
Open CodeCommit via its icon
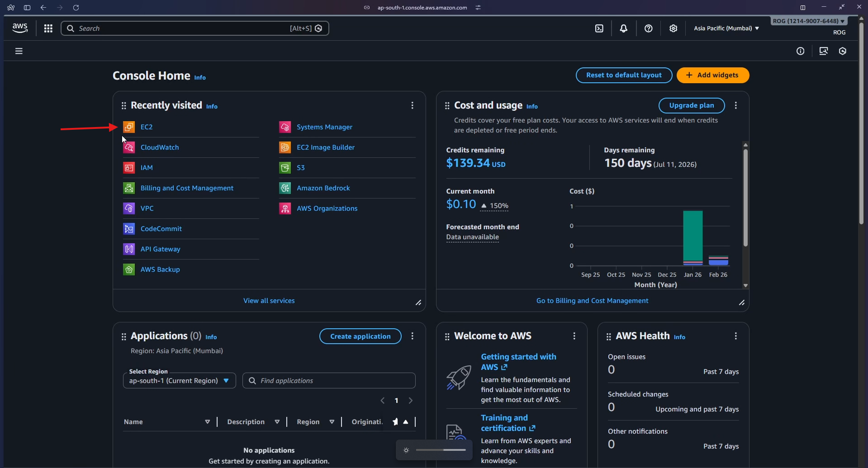[x=129, y=229]
